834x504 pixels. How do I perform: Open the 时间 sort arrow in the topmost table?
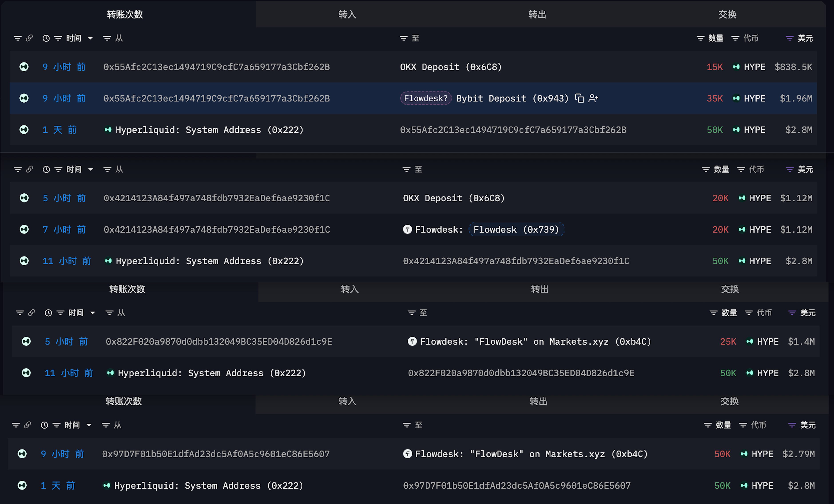click(90, 38)
